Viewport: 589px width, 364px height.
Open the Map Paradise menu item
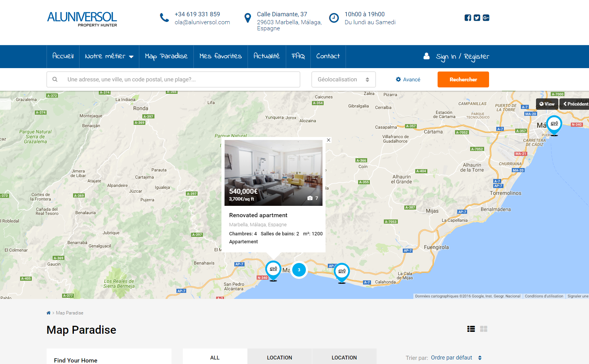click(166, 56)
